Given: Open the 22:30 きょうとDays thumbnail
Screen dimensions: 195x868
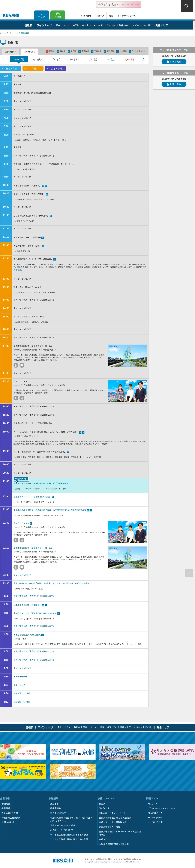Looking at the screenshot, I should [127, 532].
